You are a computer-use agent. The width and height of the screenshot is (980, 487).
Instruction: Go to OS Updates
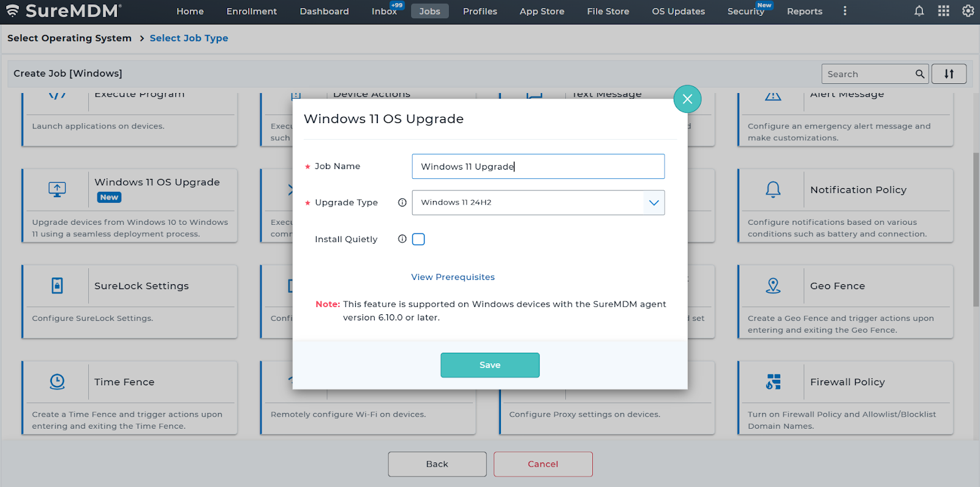[x=678, y=11]
